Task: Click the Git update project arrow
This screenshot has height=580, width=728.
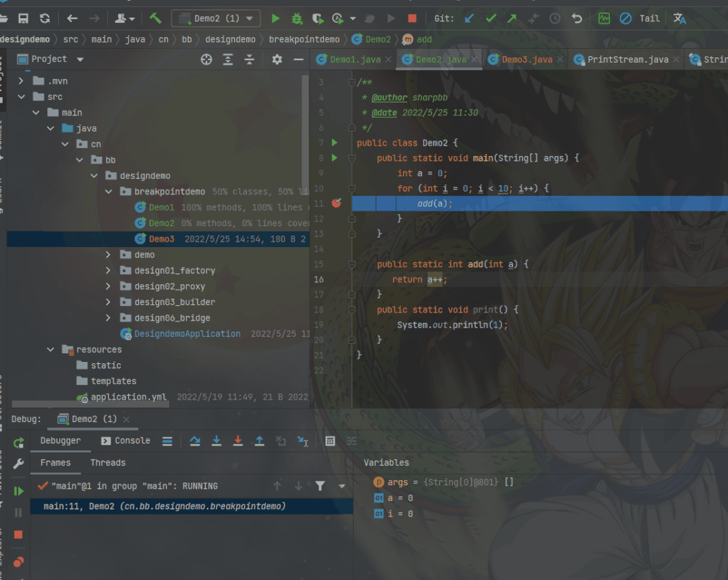Action: point(470,18)
